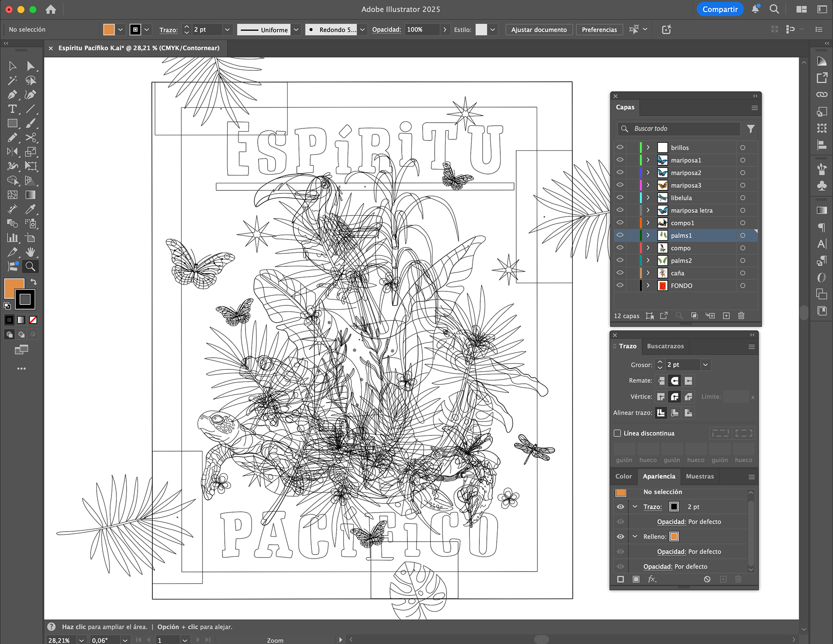The height and width of the screenshot is (644, 833).
Task: Click the Ajustar documento button
Action: pyautogui.click(x=538, y=29)
